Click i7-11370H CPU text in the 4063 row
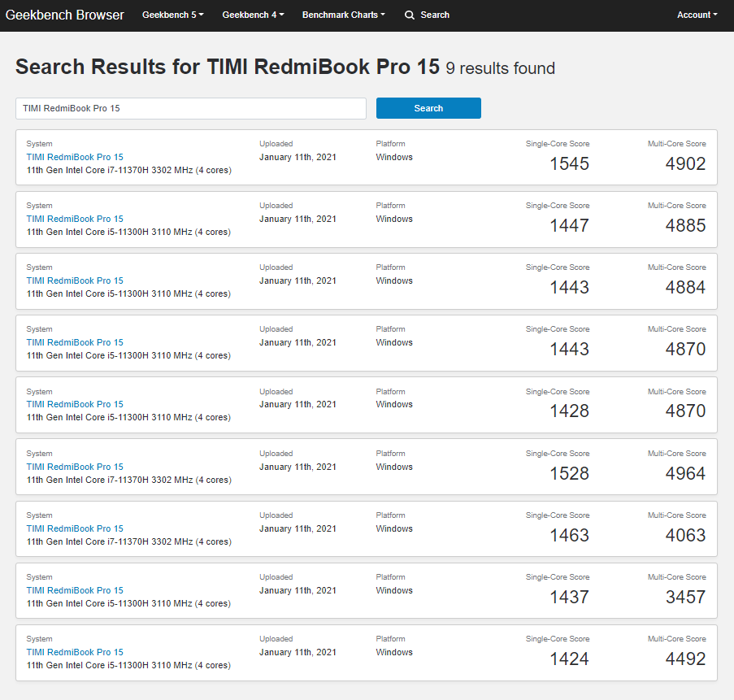Screen dimensions: 734x700 [x=128, y=541]
